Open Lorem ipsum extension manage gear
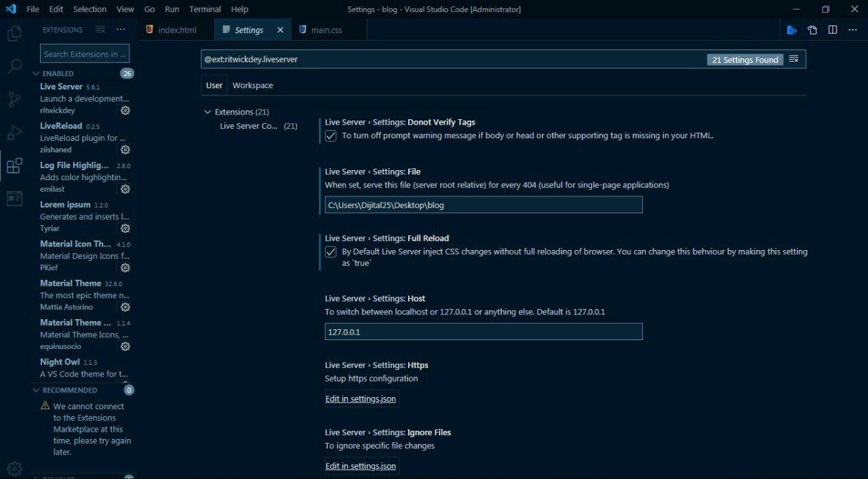This screenshot has width=868, height=479. (125, 228)
